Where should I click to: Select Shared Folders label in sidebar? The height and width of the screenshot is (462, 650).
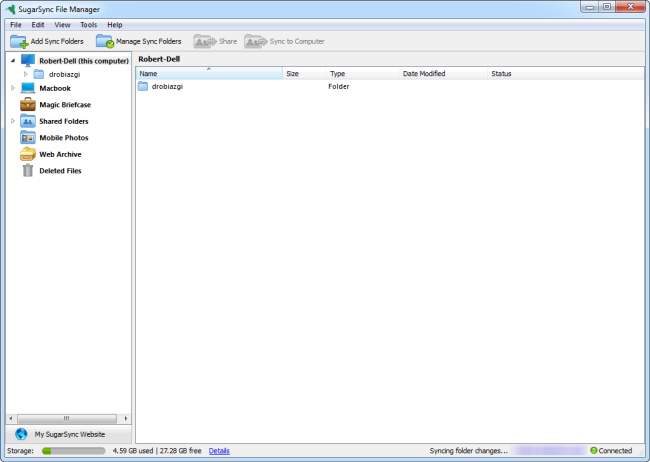(x=63, y=121)
